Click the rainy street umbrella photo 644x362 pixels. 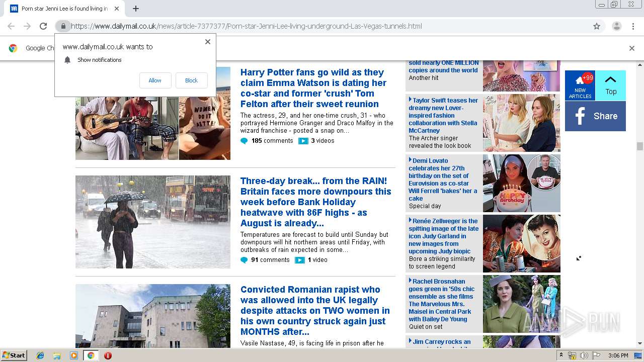(153, 222)
